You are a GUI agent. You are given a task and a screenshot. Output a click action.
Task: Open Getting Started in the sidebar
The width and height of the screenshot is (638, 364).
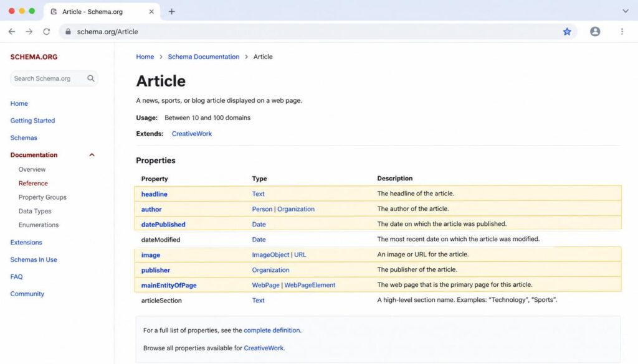(32, 121)
